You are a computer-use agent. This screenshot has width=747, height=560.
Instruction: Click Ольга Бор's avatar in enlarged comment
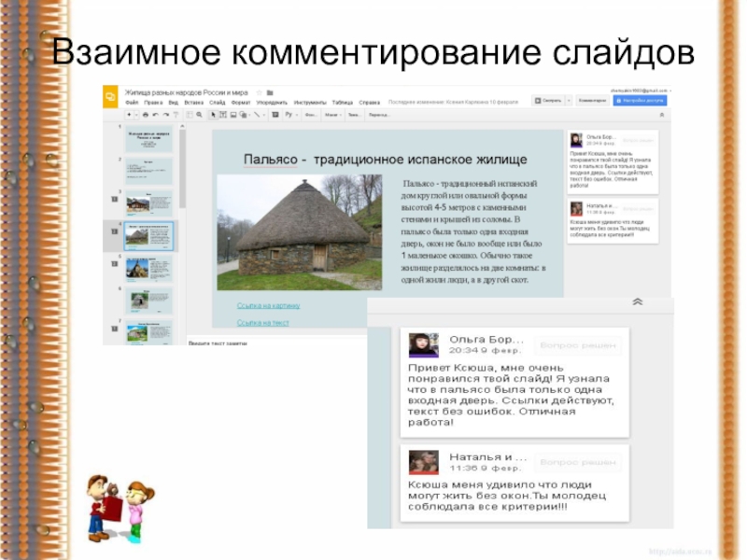[x=424, y=345]
